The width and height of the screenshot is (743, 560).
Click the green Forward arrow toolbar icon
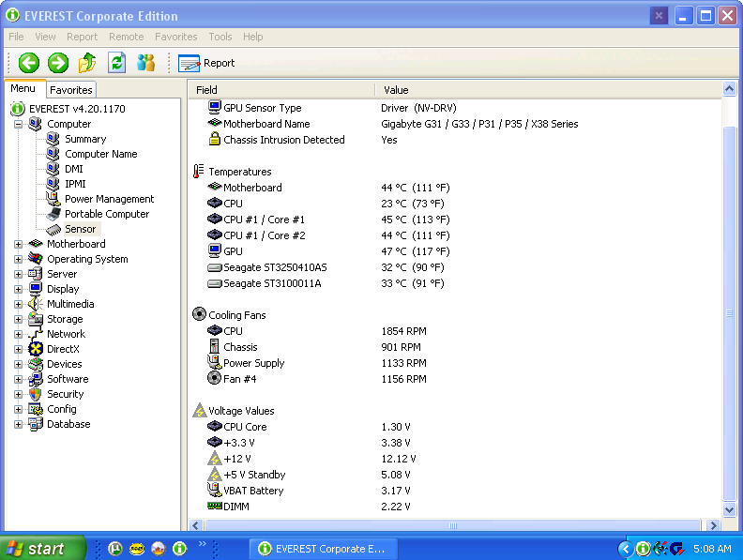pyautogui.click(x=58, y=63)
